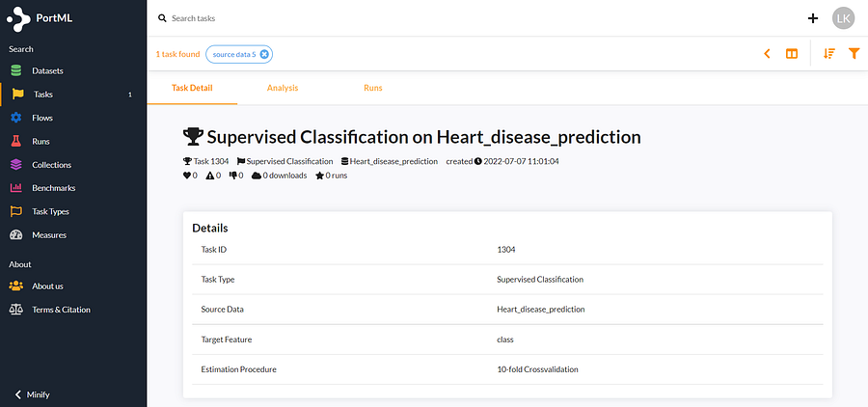Open the Flows gear icon
Image resolution: width=868 pixels, height=407 pixels.
tap(15, 118)
